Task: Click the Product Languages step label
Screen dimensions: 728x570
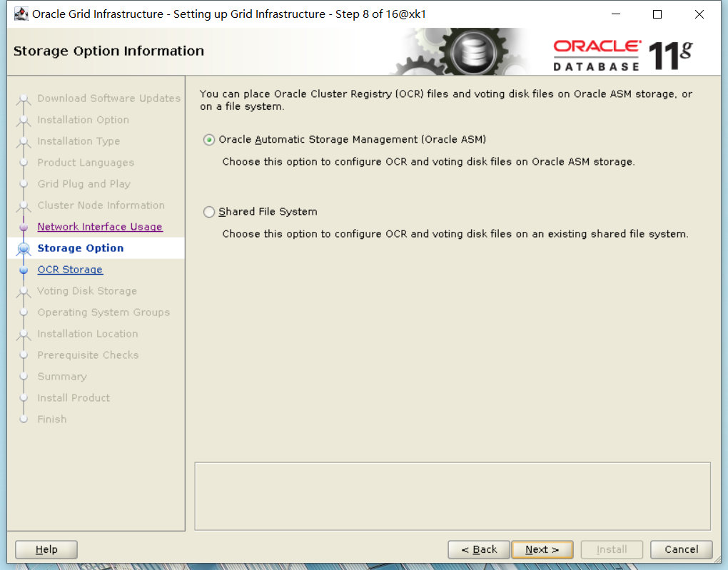Action: pos(86,163)
